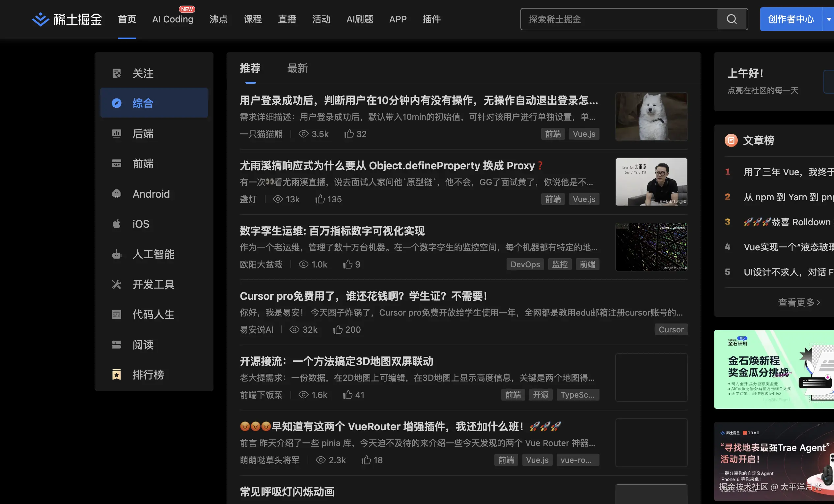This screenshot has width=834, height=504.
Task: Click the 阅读 sidebar icon
Action: [x=116, y=344]
